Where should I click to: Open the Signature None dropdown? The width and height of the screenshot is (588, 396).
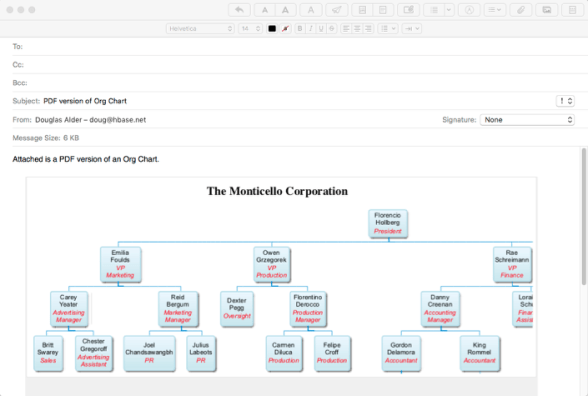(x=527, y=120)
